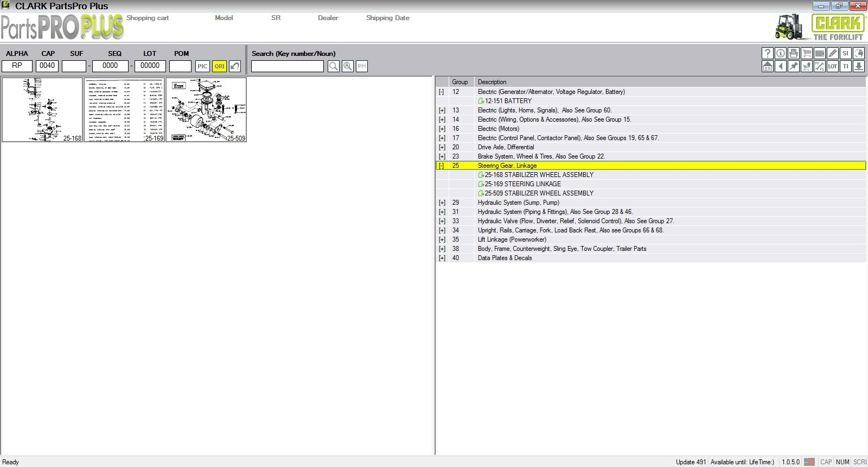This screenshot has width=868, height=467.
Task: Click the Clark forklift logo
Action: tap(820, 27)
